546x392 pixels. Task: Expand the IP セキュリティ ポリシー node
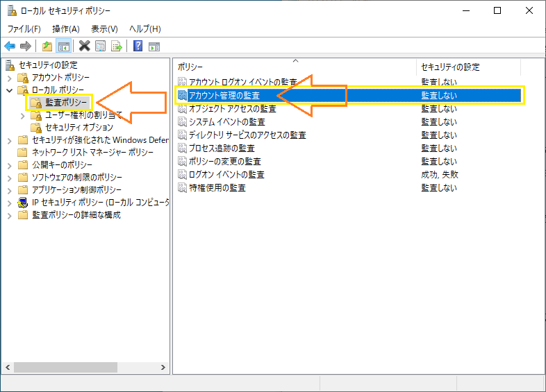pyautogui.click(x=10, y=203)
